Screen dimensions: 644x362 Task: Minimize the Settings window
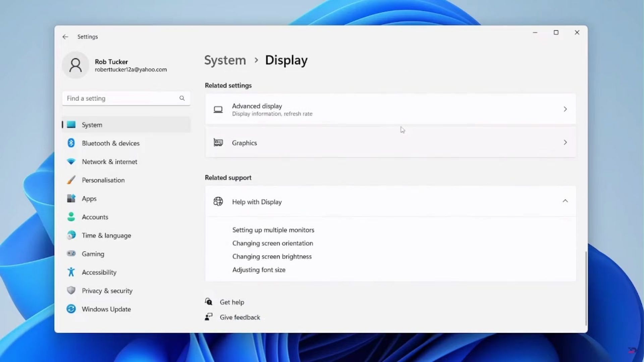pyautogui.click(x=535, y=33)
